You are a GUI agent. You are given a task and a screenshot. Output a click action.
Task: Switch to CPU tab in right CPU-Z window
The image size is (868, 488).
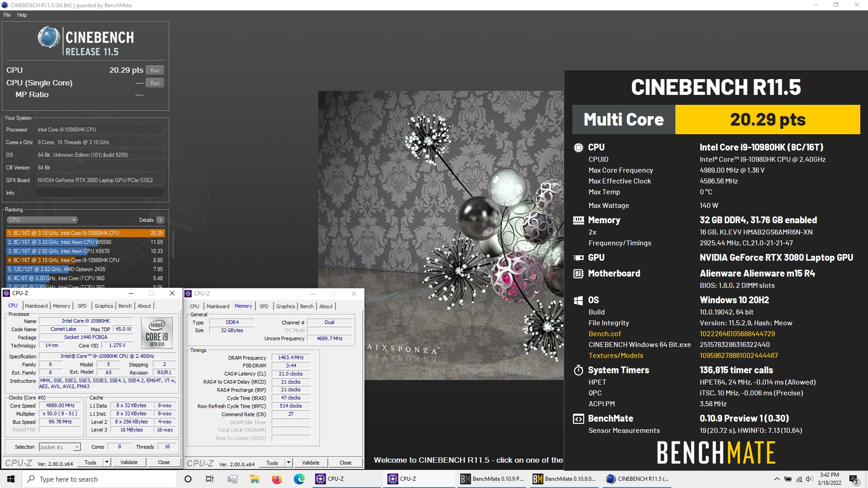194,306
